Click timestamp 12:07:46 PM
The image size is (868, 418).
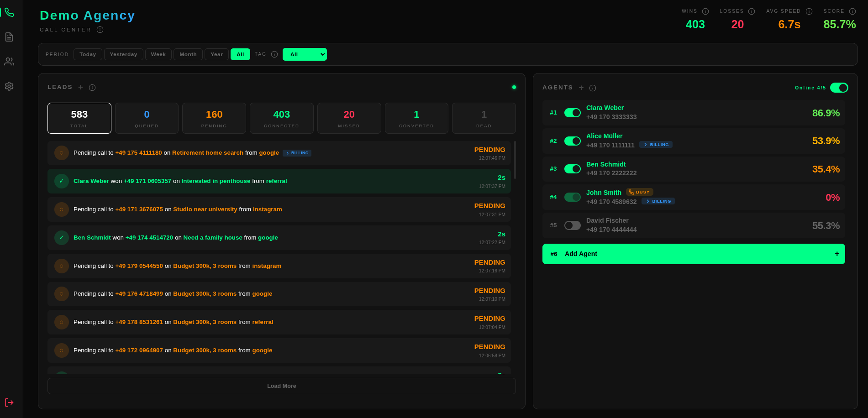tap(492, 158)
